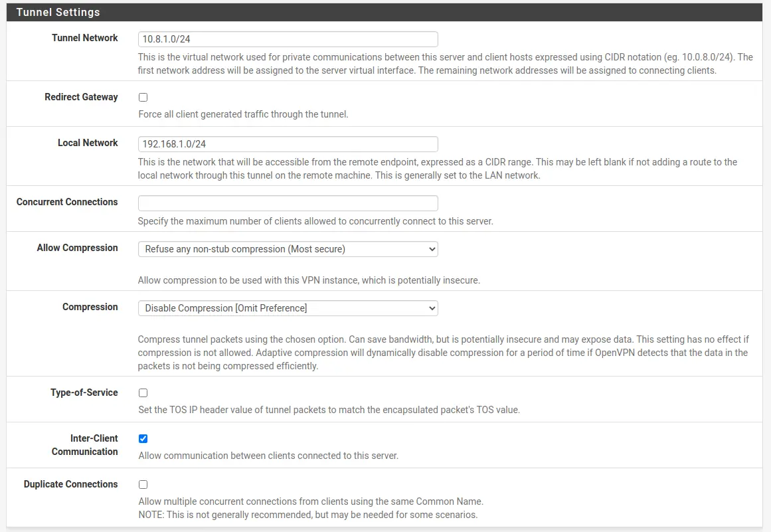Click the bold "Compression" row label
This screenshot has height=532, width=771.
[90, 307]
